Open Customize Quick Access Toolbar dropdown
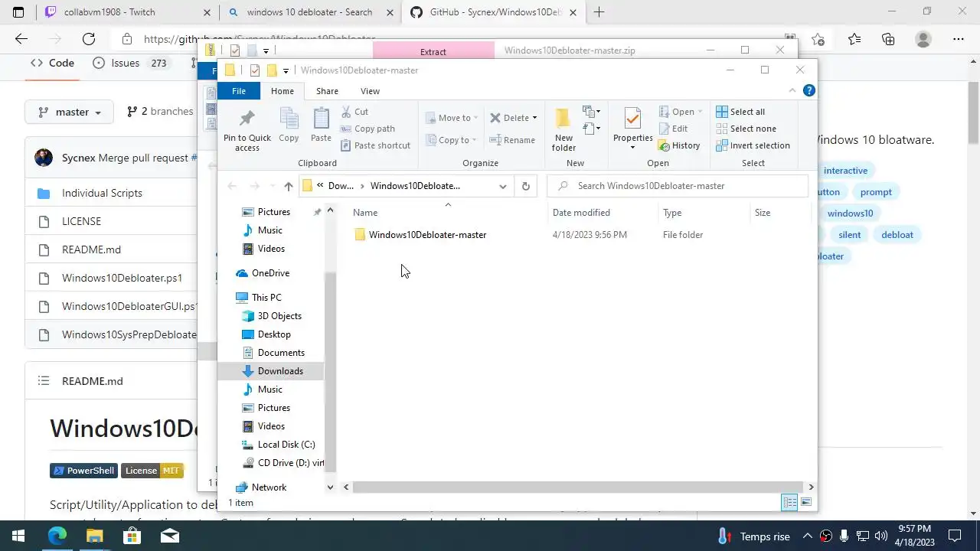The width and height of the screenshot is (980, 551). (x=286, y=70)
